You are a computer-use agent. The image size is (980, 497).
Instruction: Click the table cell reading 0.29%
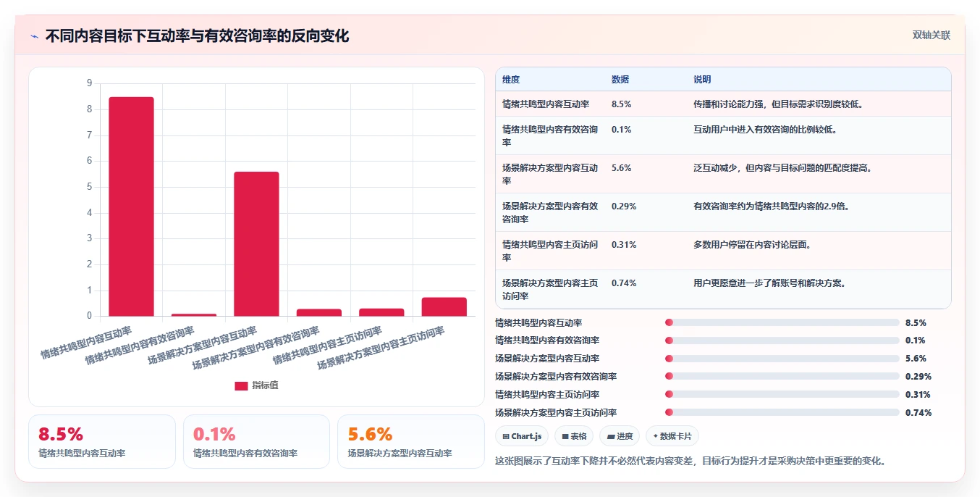624,206
